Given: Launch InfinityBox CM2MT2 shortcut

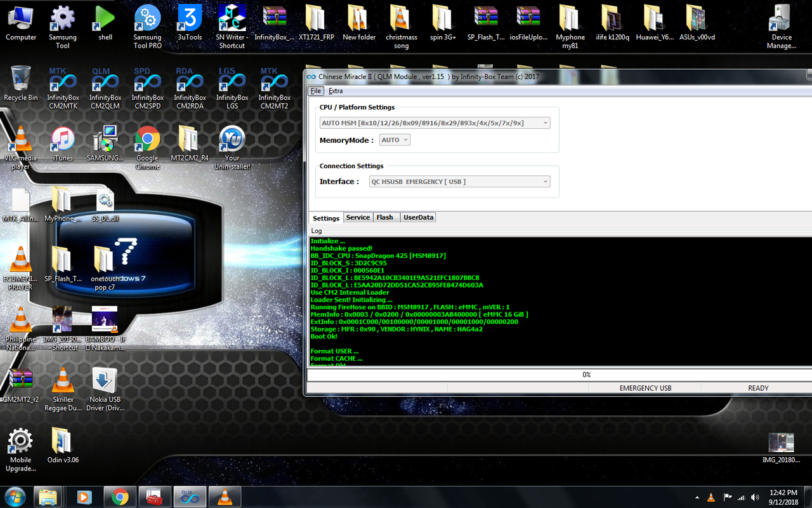Looking at the screenshot, I should click(275, 89).
